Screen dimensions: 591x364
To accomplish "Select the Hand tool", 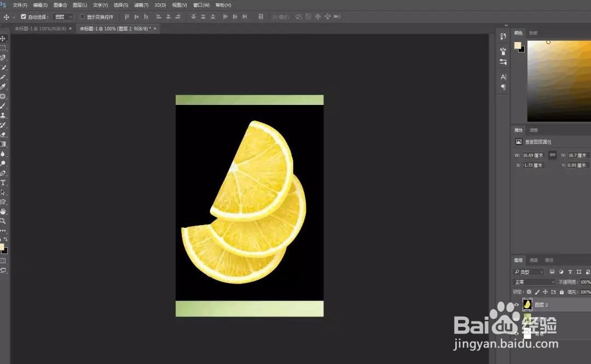I will point(3,212).
